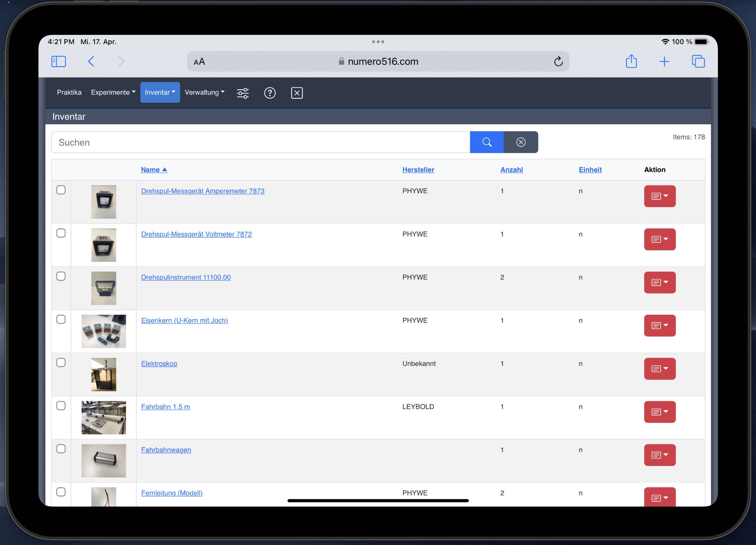Sort the table by Hersteller column
The image size is (756, 545).
(x=418, y=170)
